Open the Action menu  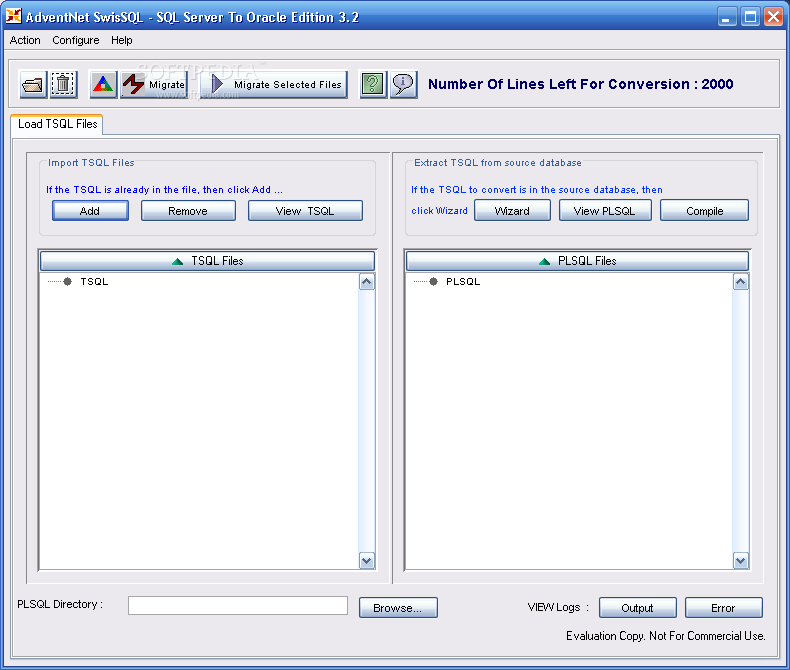pyautogui.click(x=25, y=40)
